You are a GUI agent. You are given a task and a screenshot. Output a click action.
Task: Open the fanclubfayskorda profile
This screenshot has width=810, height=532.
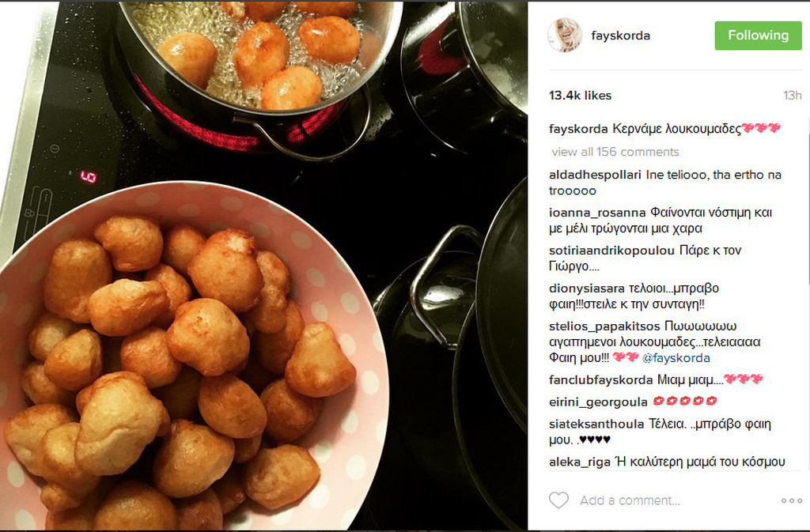pyautogui.click(x=601, y=379)
